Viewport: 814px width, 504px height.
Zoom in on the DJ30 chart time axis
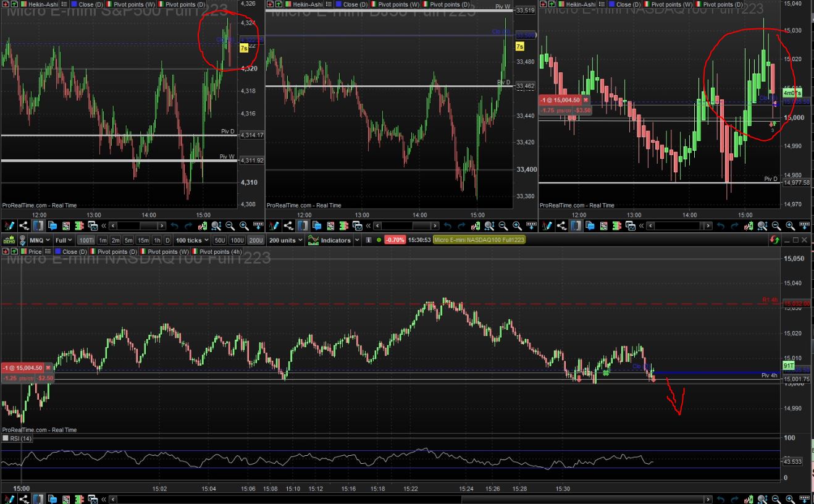pyautogui.click(x=516, y=226)
